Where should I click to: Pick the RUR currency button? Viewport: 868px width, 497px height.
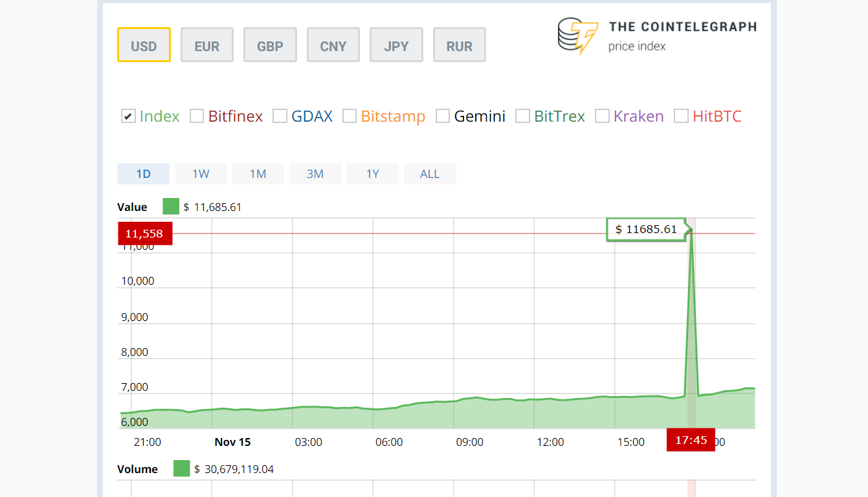[x=460, y=45]
